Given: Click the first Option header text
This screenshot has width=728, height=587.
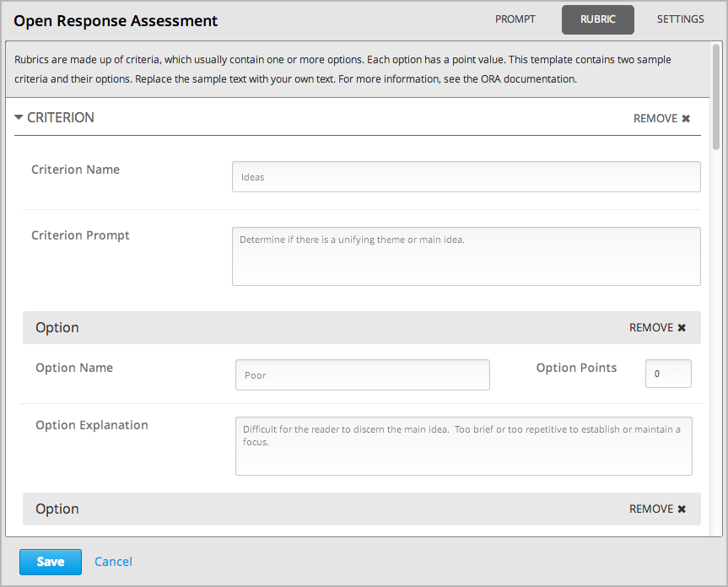Looking at the screenshot, I should (x=57, y=327).
